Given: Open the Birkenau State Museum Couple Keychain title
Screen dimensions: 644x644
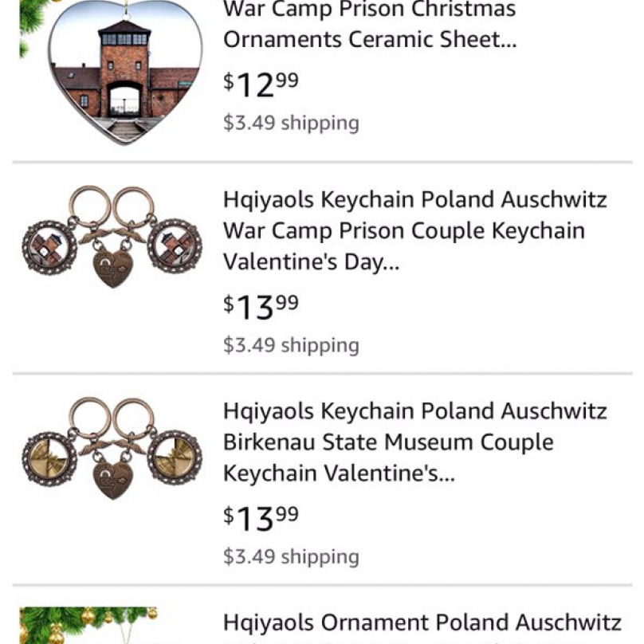Looking at the screenshot, I should pos(414,442).
